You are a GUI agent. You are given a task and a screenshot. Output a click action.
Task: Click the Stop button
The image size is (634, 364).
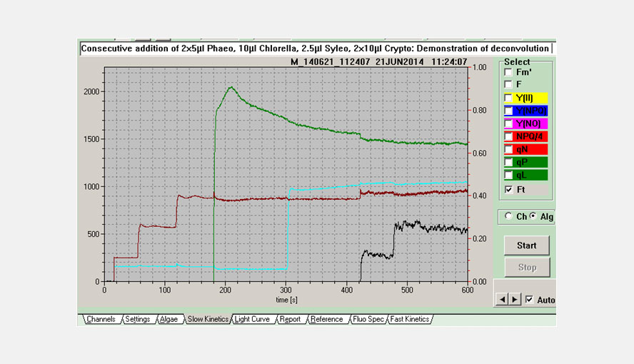pyautogui.click(x=527, y=267)
